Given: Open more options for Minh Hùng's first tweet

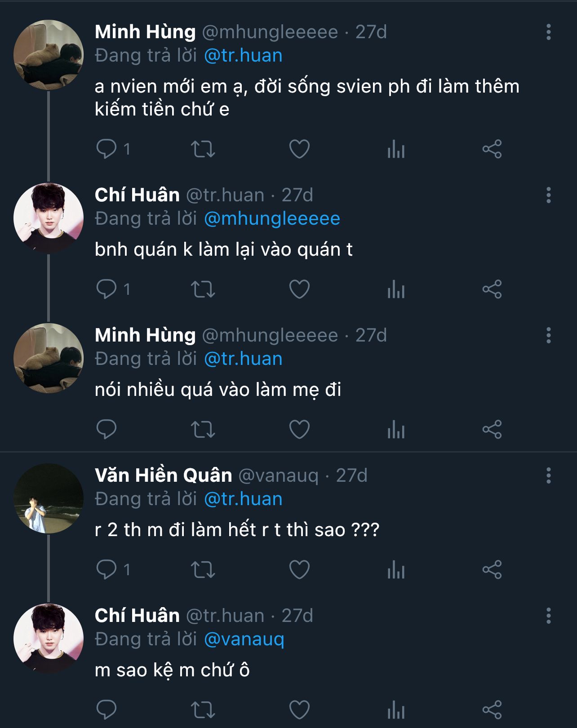Looking at the screenshot, I should click(x=548, y=32).
